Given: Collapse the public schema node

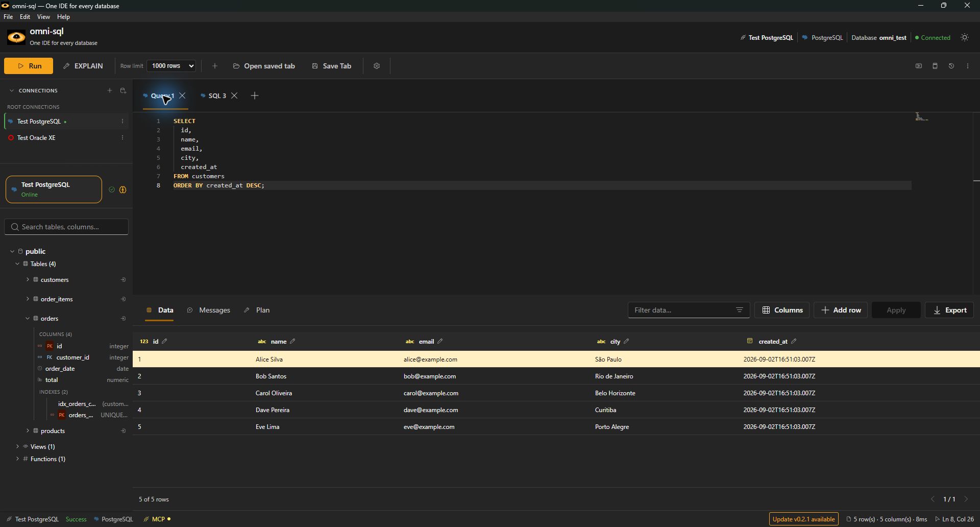Looking at the screenshot, I should coord(12,251).
